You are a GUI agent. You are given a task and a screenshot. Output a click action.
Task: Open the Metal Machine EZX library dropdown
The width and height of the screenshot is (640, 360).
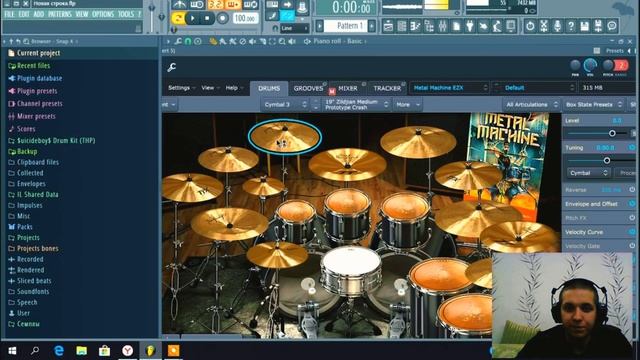coord(449,88)
